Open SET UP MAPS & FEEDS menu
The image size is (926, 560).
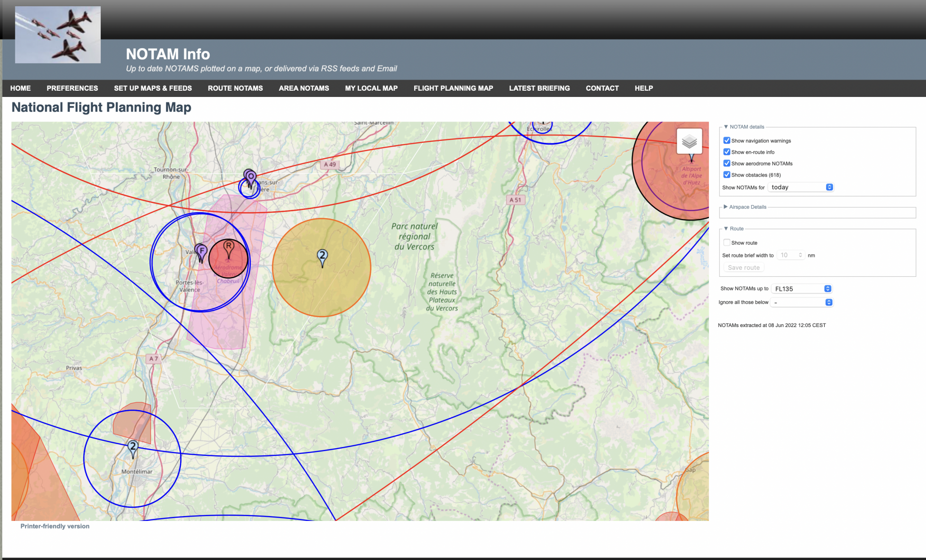coord(153,88)
